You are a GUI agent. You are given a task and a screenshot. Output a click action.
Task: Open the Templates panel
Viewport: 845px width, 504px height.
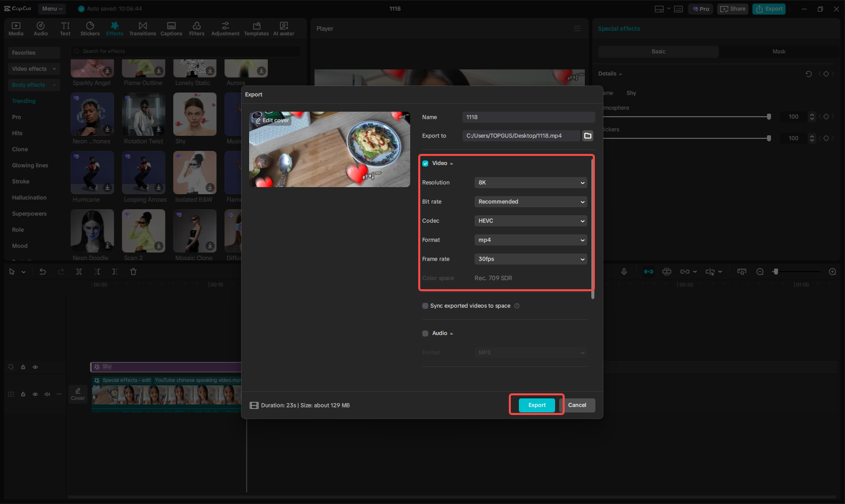point(256,28)
